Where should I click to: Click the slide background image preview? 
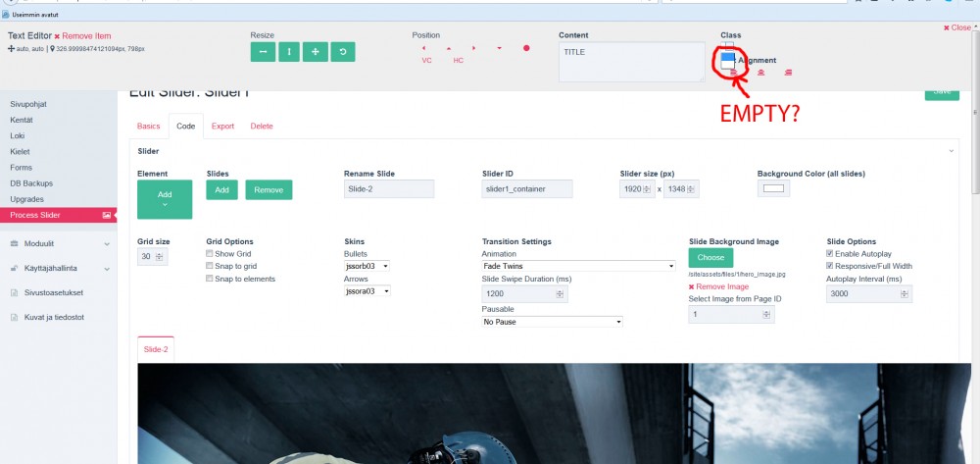pyautogui.click(x=554, y=414)
